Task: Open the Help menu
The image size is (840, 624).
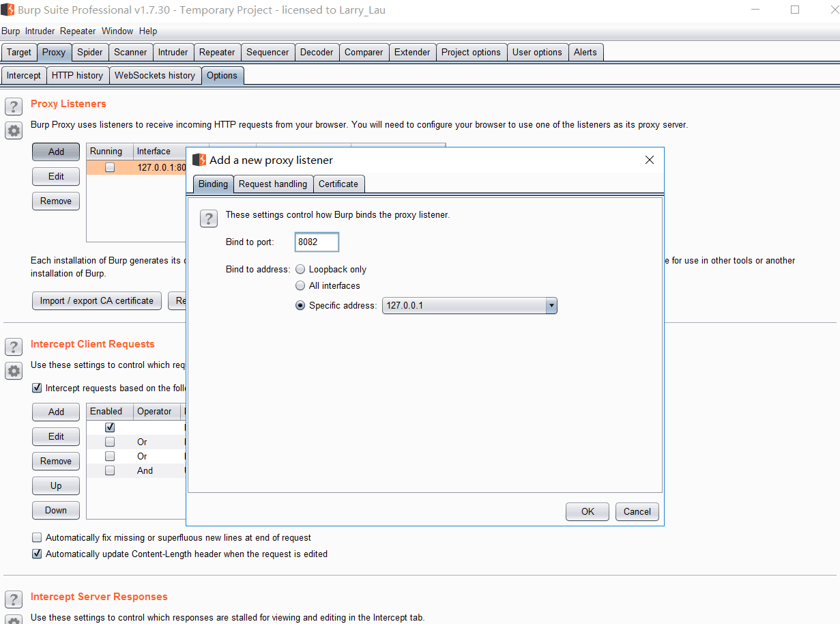Action: (x=148, y=31)
